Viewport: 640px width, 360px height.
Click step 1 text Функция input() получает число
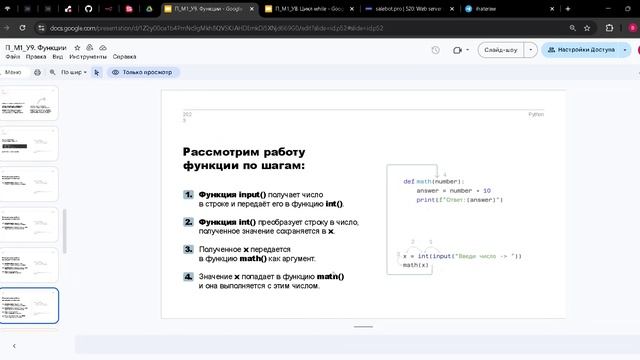tap(271, 199)
